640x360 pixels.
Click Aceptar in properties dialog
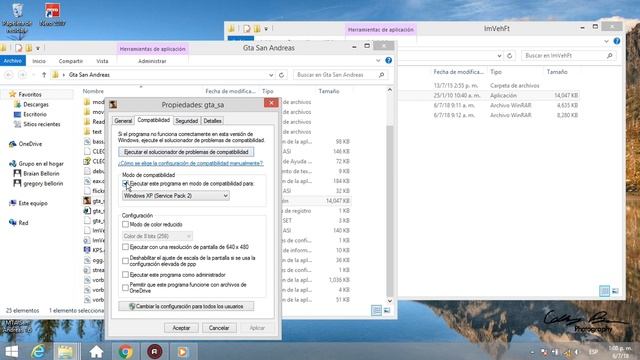pos(181,328)
